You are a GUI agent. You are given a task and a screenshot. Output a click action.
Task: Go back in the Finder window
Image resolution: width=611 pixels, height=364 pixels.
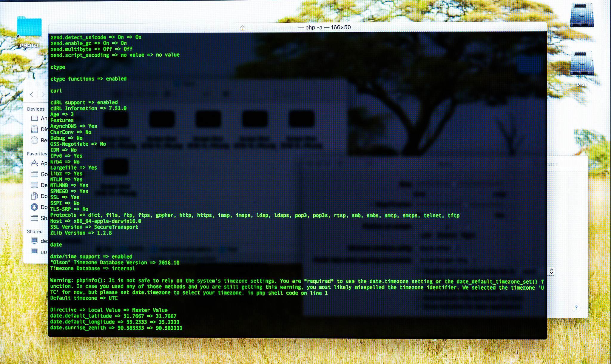point(32,95)
